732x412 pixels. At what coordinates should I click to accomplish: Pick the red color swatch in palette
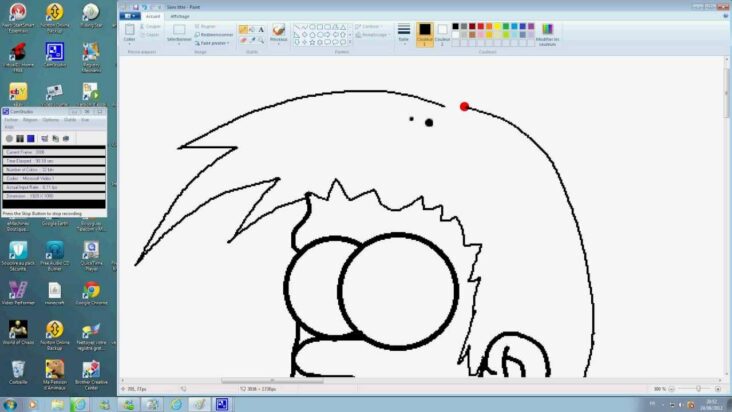point(478,26)
